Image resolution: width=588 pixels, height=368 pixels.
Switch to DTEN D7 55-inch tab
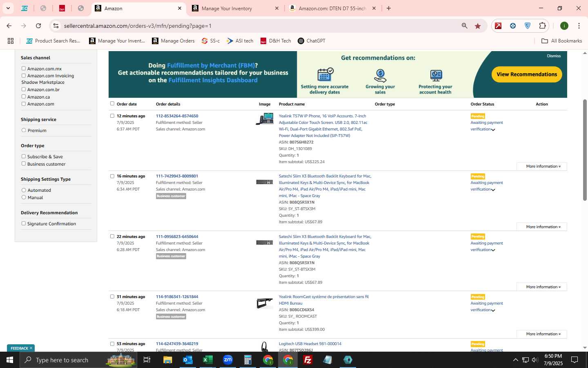coord(332,8)
